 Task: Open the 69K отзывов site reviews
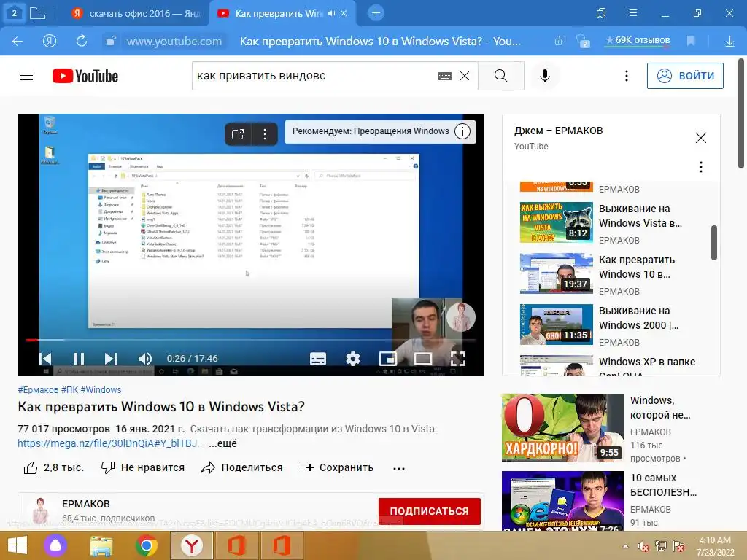[x=638, y=41]
